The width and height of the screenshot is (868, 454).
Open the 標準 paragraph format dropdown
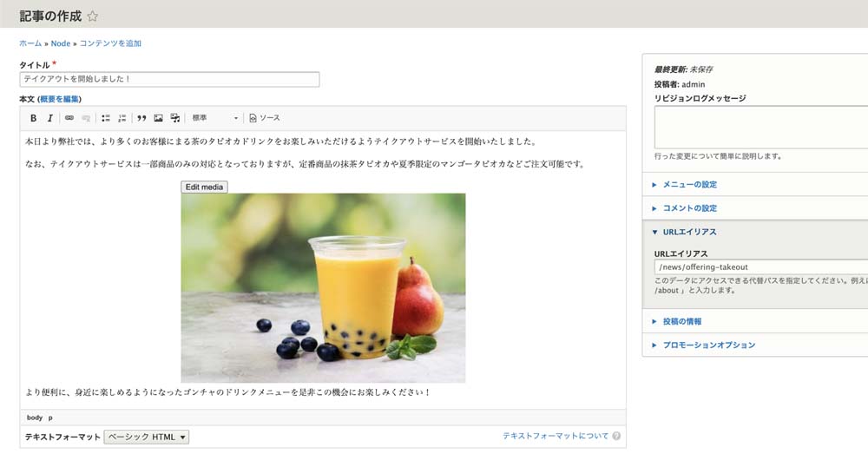pos(214,118)
